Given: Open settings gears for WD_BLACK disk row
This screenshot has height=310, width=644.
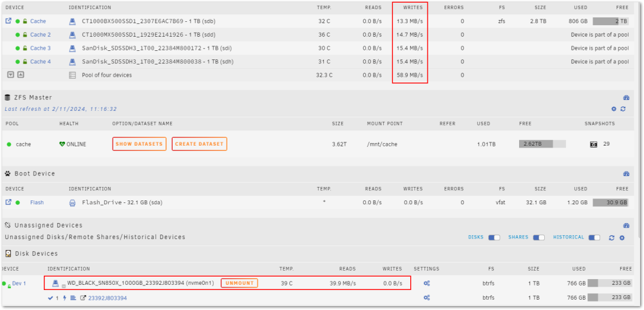Looking at the screenshot, I should 427,284.
